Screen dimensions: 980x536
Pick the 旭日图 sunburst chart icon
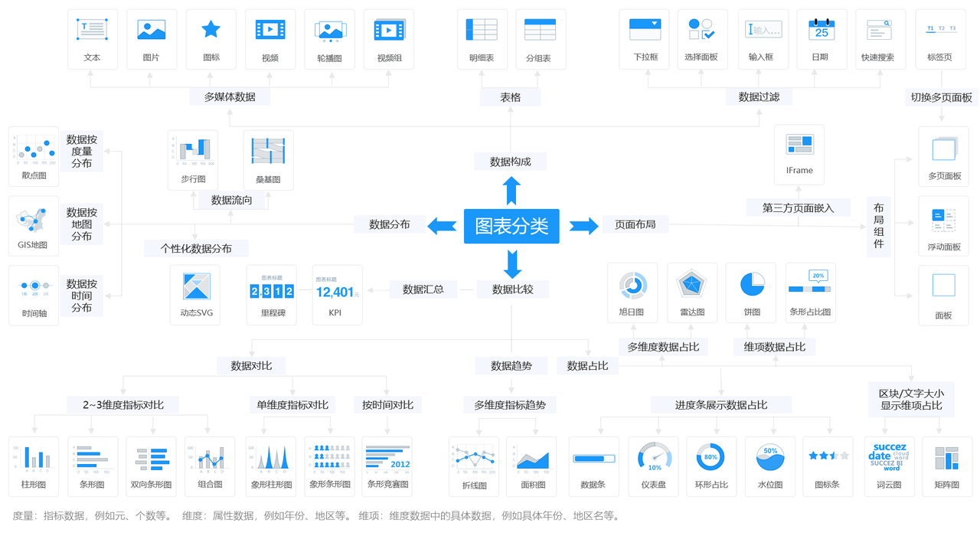(632, 285)
